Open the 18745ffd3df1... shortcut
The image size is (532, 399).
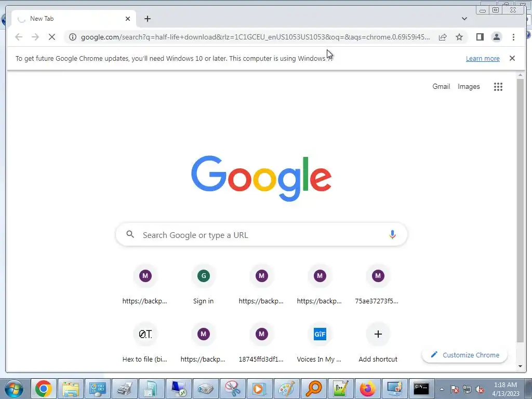[261, 343]
